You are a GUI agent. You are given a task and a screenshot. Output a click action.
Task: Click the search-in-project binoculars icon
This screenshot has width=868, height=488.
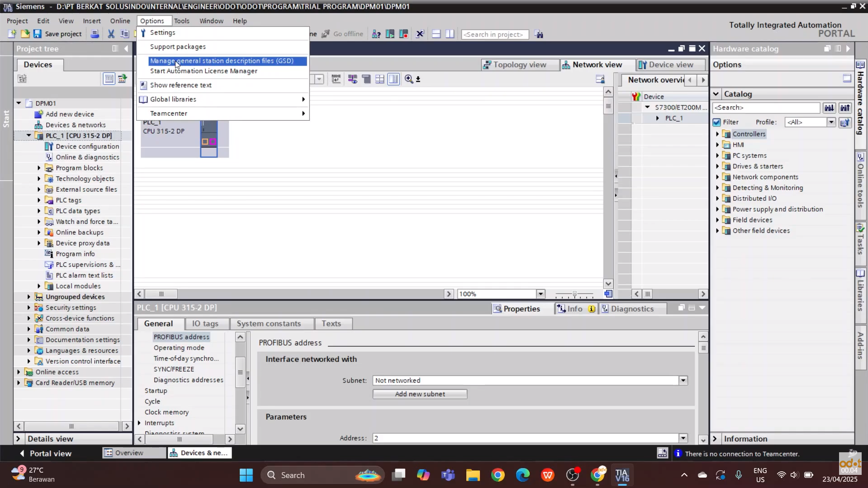tap(538, 34)
